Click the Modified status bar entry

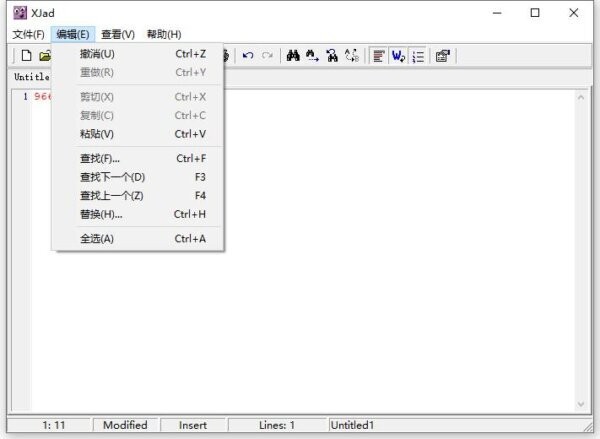coord(125,425)
